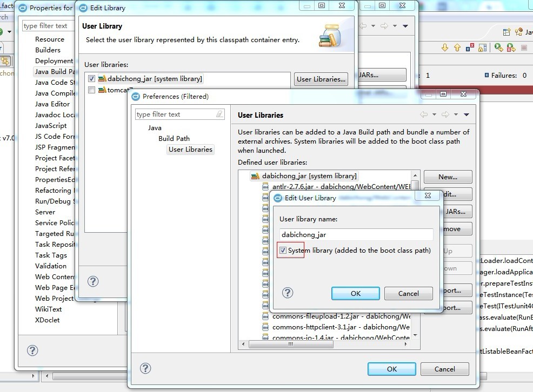This screenshot has width=533, height=392.
Task: Edit the user library name field
Action: coord(356,234)
